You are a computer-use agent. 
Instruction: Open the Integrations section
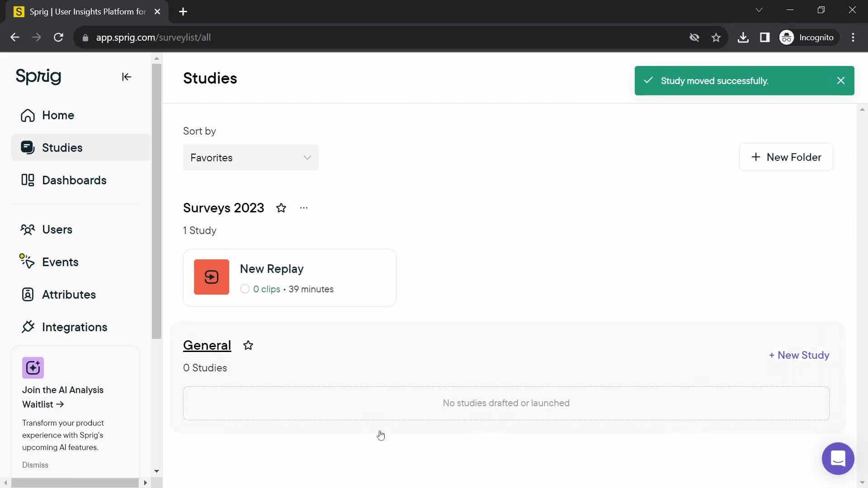click(75, 327)
